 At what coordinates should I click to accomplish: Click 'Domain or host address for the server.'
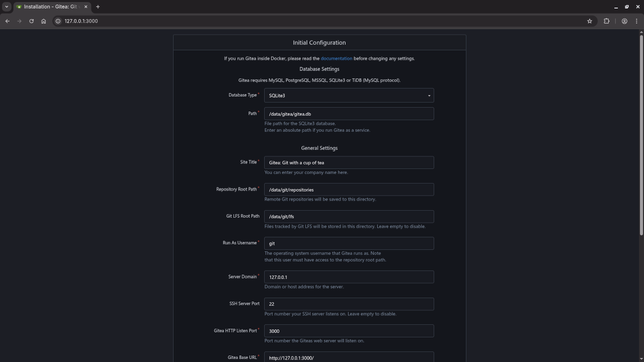304,287
